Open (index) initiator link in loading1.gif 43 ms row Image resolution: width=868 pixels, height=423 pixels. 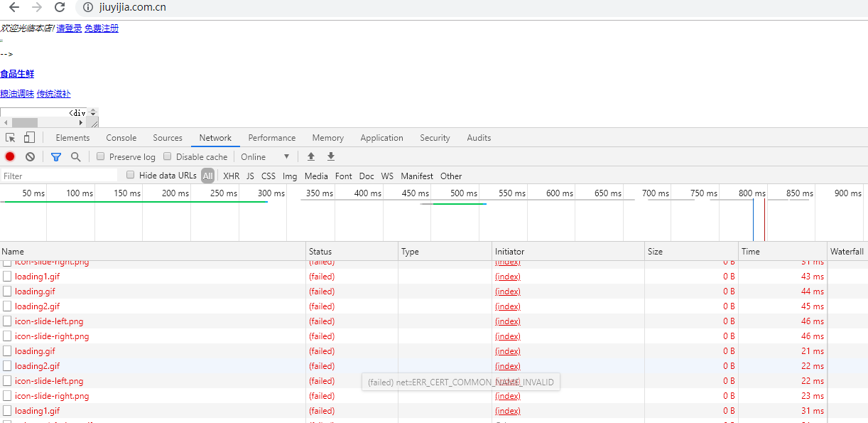coord(508,277)
